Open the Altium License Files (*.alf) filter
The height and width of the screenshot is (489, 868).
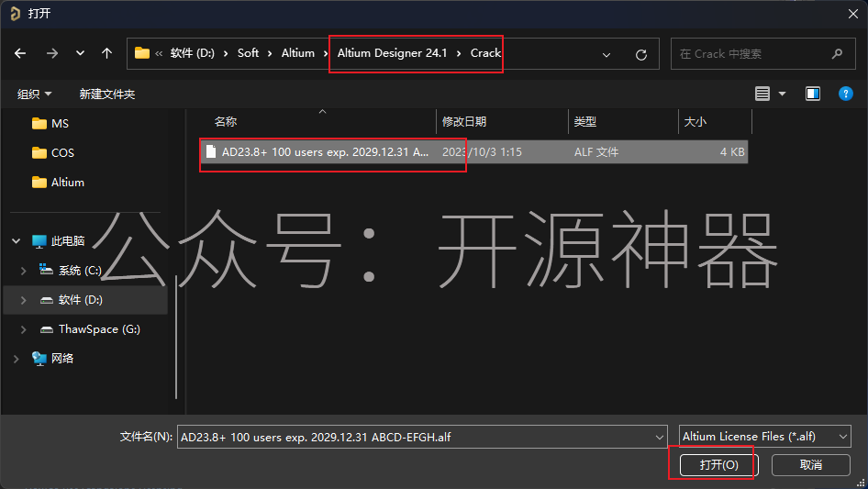tap(765, 437)
